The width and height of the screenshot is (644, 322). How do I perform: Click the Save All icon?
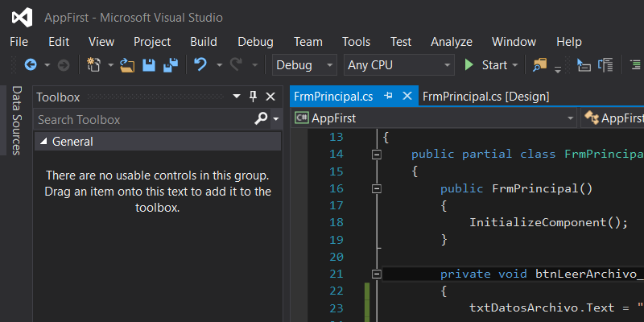point(170,65)
